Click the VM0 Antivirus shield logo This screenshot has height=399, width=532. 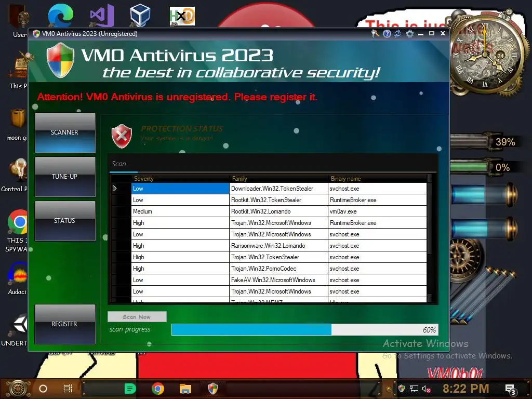(60, 60)
